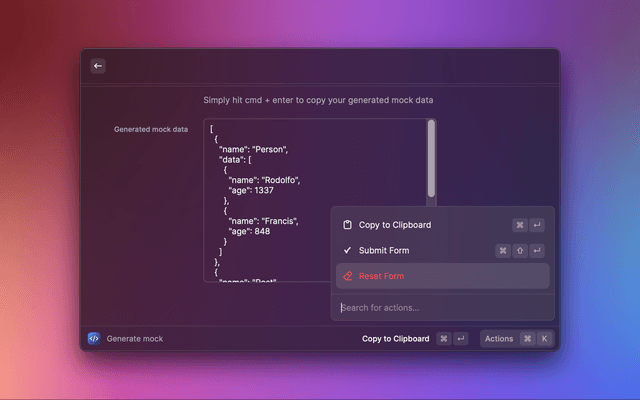Click the Generate mock label in footer
Screen dimensions: 640x400
pyautogui.click(x=135, y=339)
